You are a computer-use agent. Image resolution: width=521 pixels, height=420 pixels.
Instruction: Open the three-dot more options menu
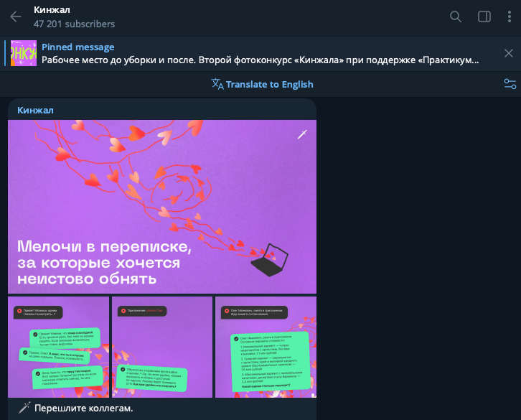coord(509,17)
